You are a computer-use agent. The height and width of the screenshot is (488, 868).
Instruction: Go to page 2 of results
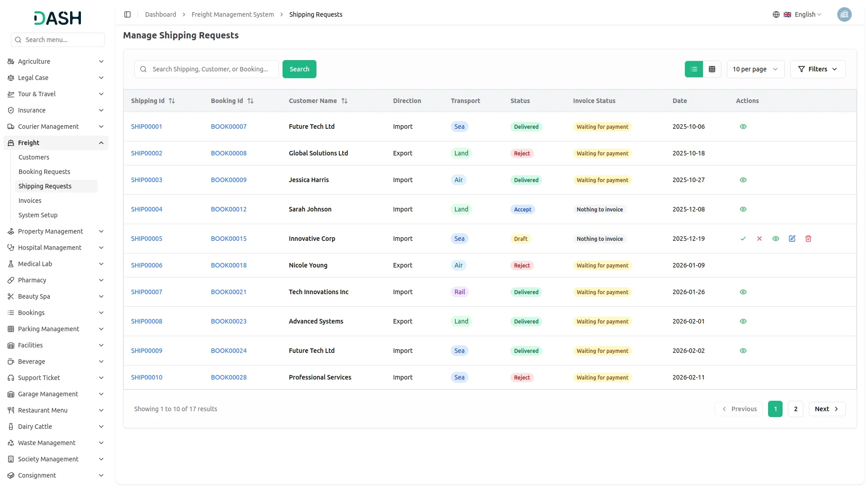[x=795, y=408]
